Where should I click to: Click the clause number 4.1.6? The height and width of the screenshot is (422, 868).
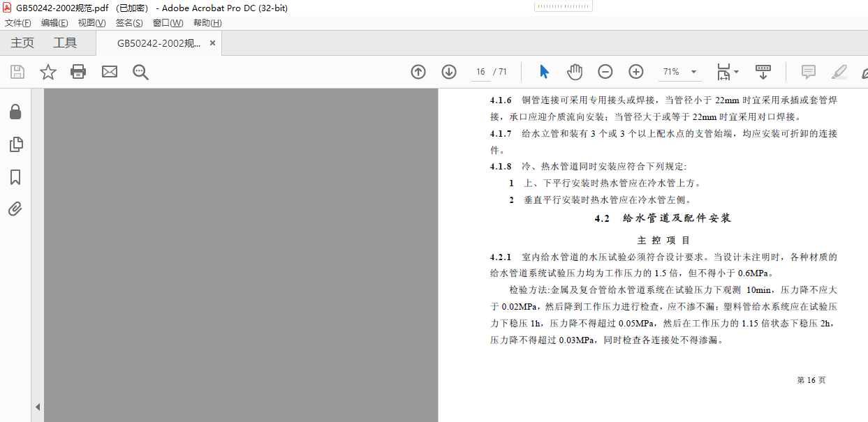coord(501,100)
